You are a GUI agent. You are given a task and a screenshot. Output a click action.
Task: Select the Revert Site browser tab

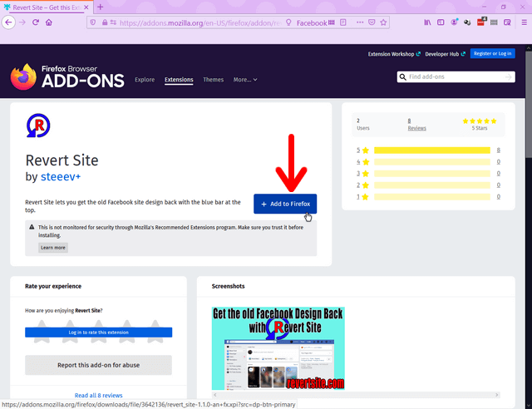(46, 7)
